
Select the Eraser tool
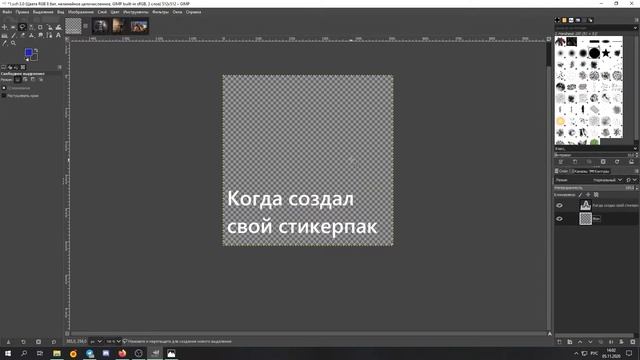click(x=22, y=36)
